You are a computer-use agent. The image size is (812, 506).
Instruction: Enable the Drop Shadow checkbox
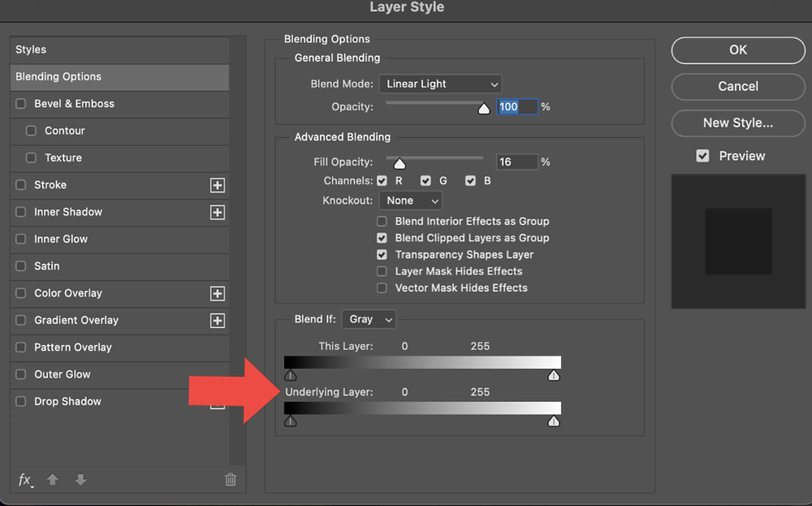(21, 401)
